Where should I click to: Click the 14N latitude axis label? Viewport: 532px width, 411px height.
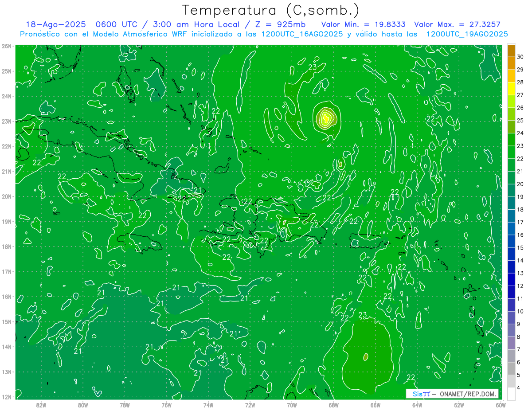tap(6, 347)
